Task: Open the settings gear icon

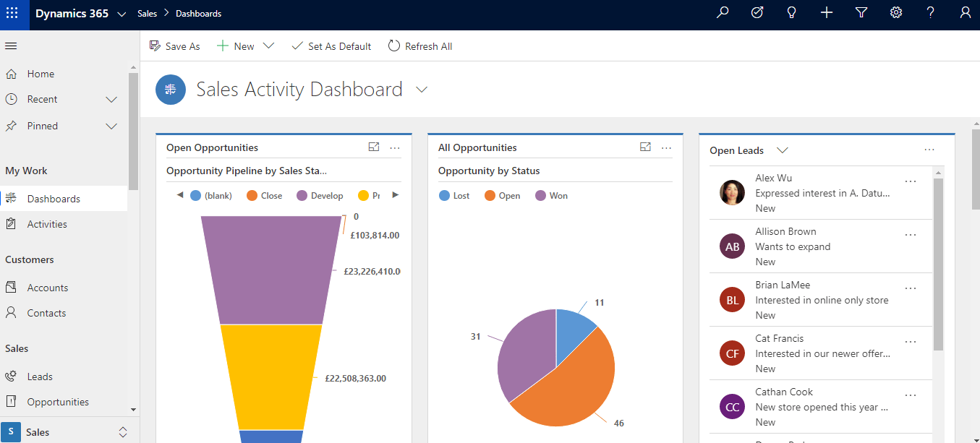Action: (896, 13)
